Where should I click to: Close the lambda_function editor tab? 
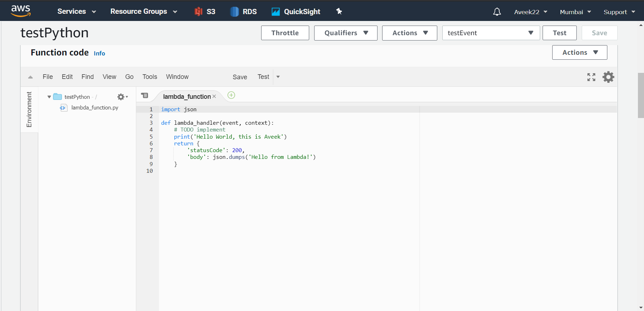214,97
